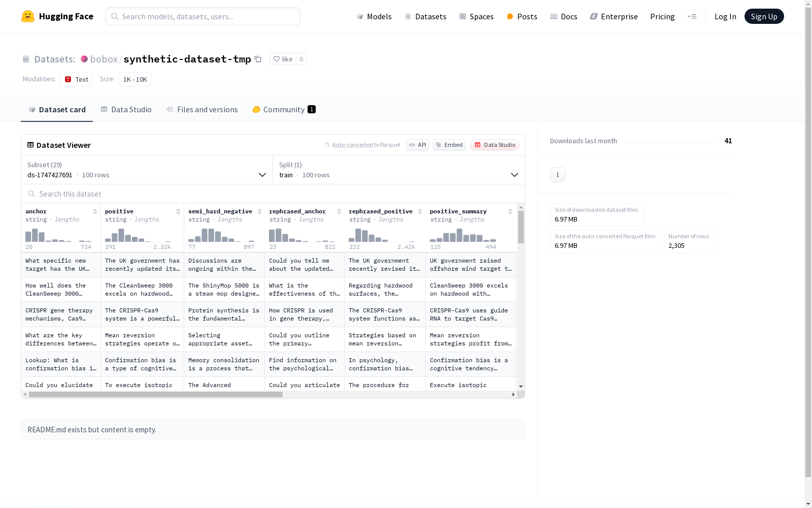The image size is (812, 508).
Task: Click the semi_hard_negative lengths histogram
Action: coord(221,235)
